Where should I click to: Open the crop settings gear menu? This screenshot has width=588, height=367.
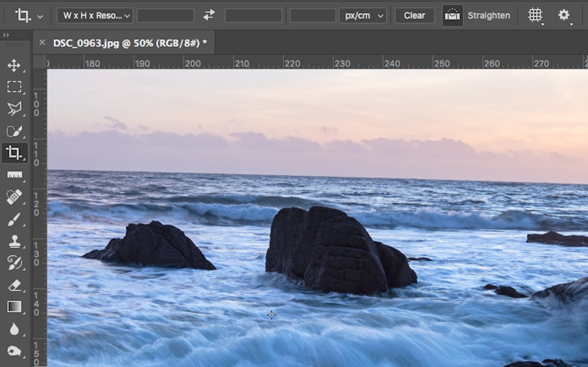564,15
